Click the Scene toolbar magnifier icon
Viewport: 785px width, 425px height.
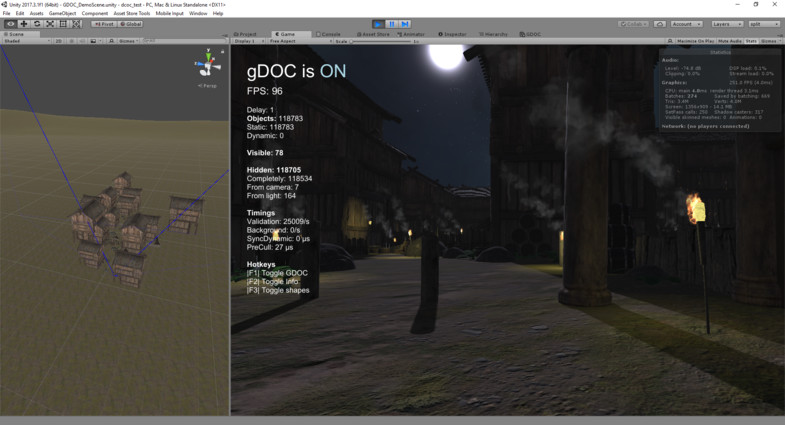pyautogui.click(x=111, y=41)
